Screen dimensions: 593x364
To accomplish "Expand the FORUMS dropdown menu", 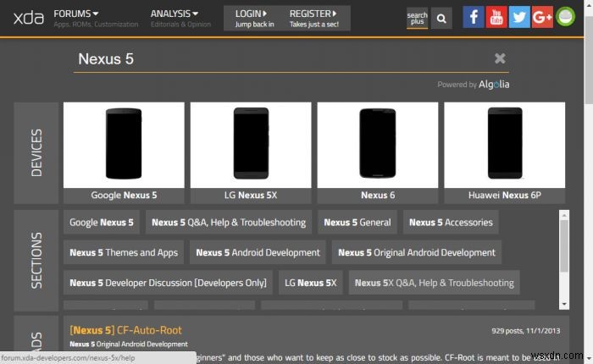I will point(76,14).
